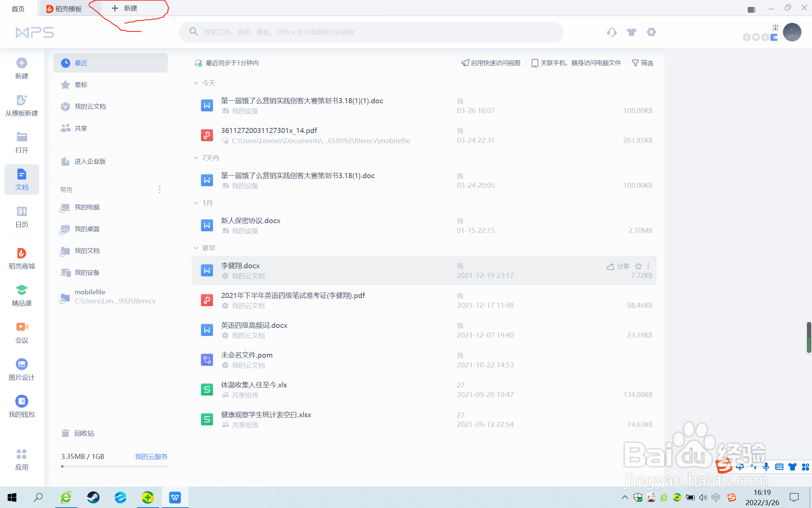The width and height of the screenshot is (812, 508).
Task: Switch to the 首页 tab
Action: [x=18, y=8]
